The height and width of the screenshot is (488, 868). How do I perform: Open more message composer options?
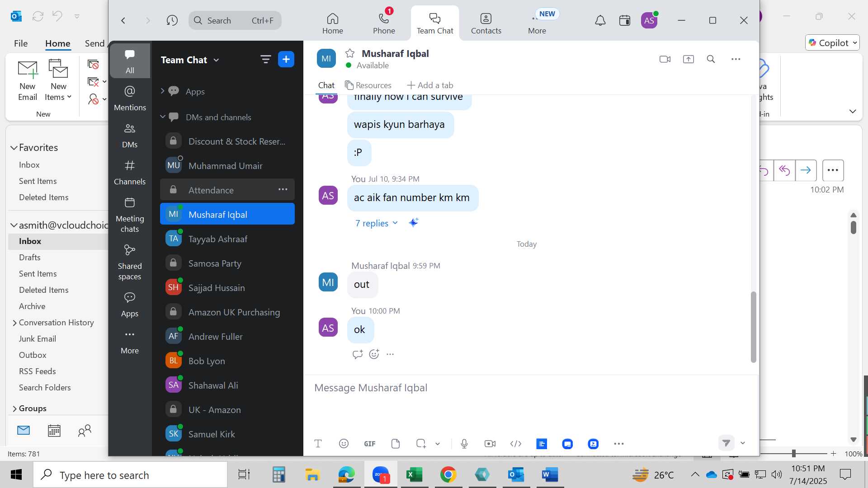point(619,444)
